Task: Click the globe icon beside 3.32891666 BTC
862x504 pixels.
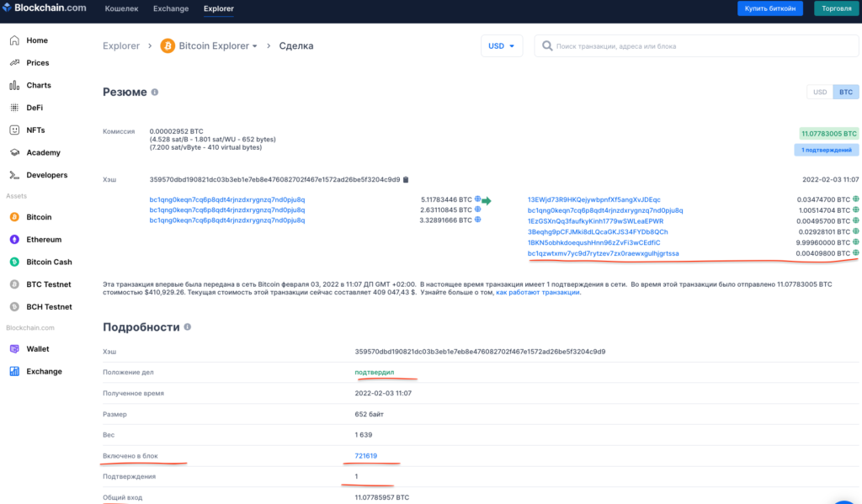Action: click(478, 220)
